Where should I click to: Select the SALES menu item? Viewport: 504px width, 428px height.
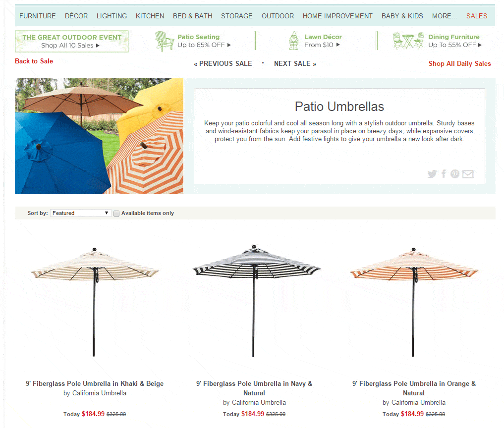point(477,16)
